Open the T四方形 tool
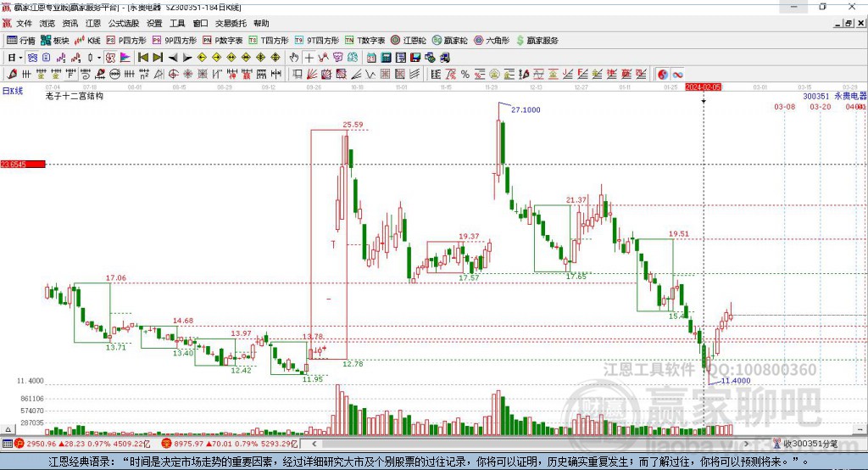 (x=269, y=41)
